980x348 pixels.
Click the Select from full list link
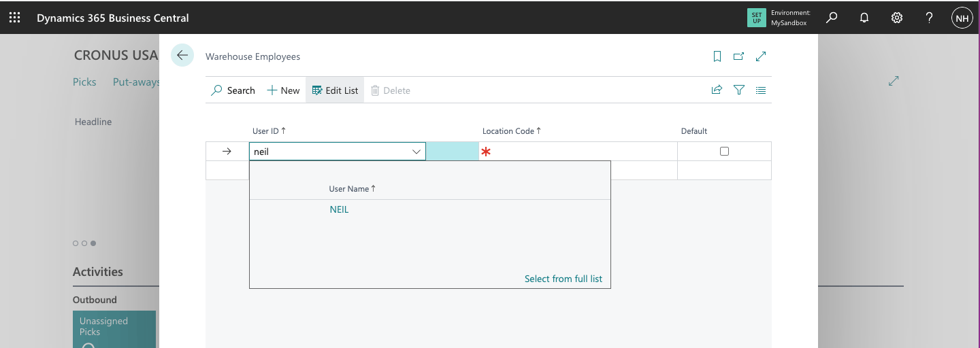(563, 279)
